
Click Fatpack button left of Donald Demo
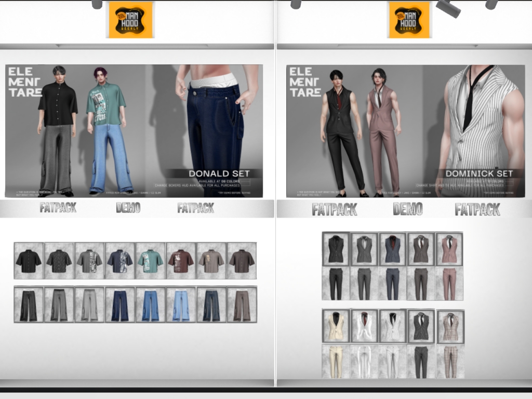tap(58, 208)
